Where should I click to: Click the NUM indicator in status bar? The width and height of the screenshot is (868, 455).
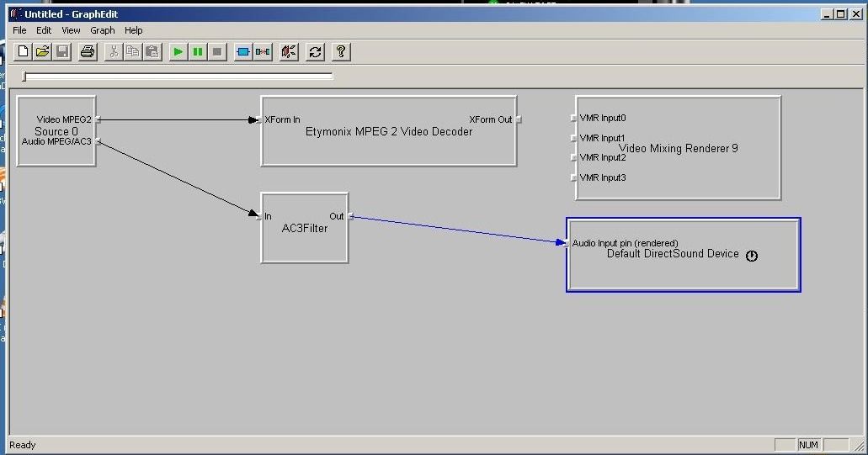[808, 445]
